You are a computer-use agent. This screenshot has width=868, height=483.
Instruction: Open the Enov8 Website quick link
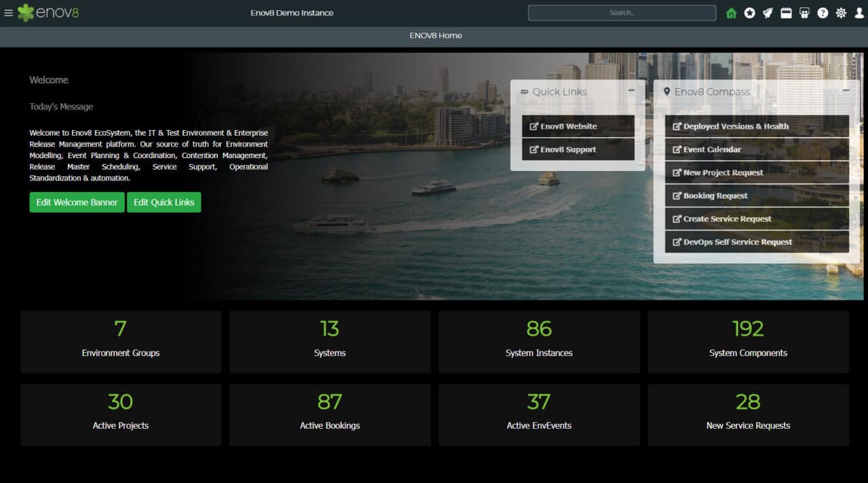578,126
